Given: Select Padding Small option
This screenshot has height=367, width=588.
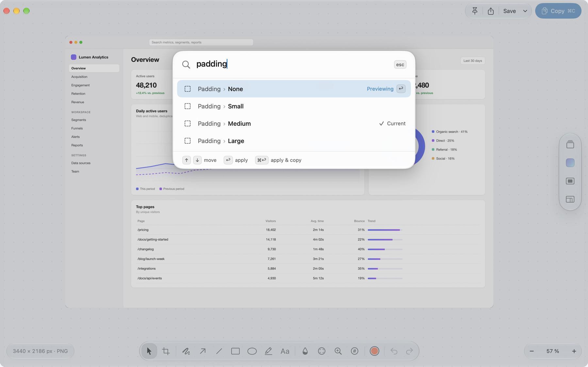Looking at the screenshot, I should (x=294, y=106).
